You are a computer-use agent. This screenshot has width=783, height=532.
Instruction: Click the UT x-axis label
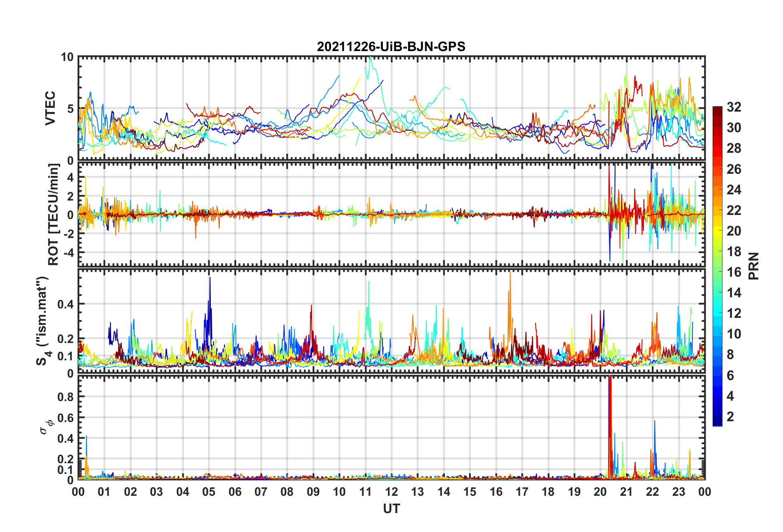pyautogui.click(x=391, y=509)
